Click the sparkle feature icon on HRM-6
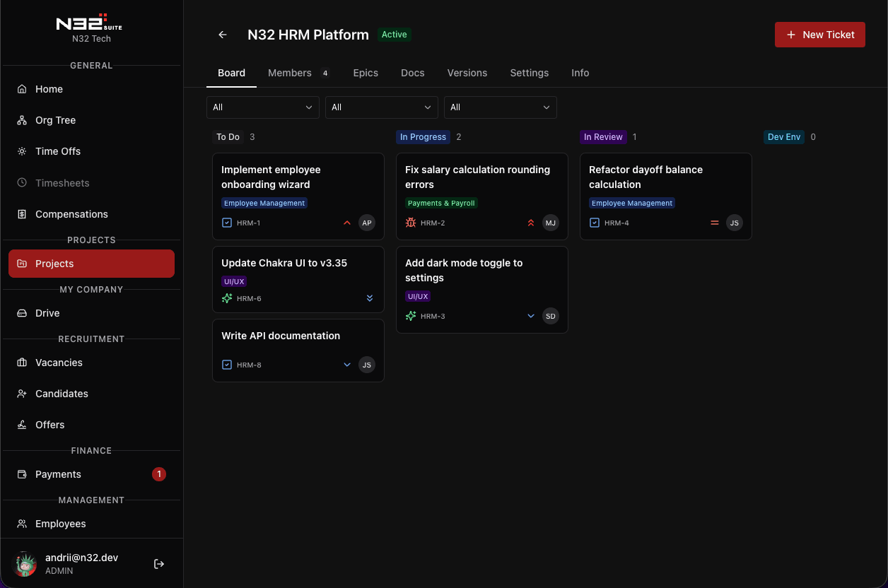 (x=226, y=298)
